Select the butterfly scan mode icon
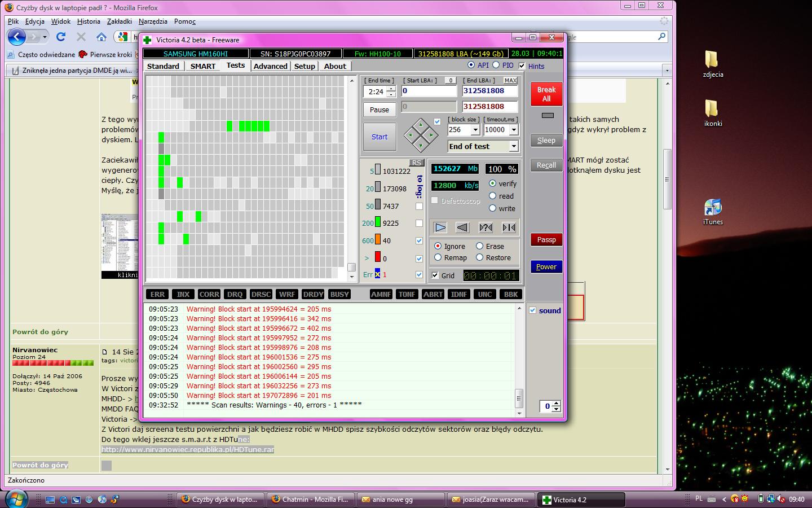 coord(509,227)
